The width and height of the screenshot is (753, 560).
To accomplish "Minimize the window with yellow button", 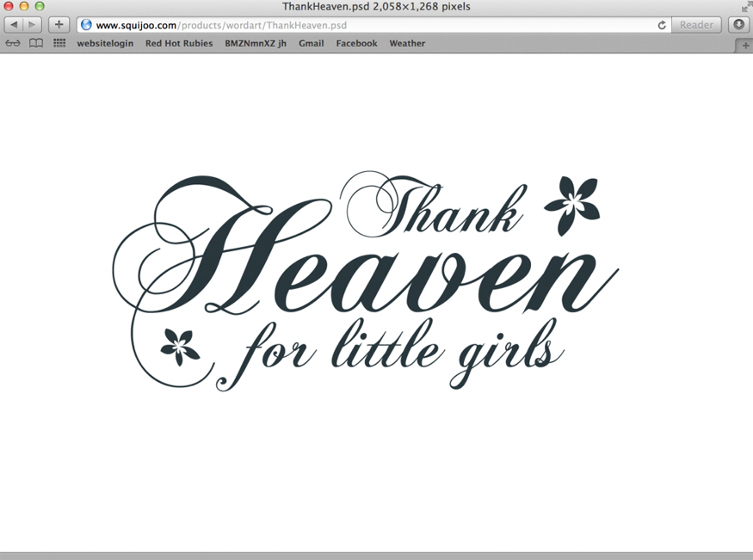I will point(24,6).
